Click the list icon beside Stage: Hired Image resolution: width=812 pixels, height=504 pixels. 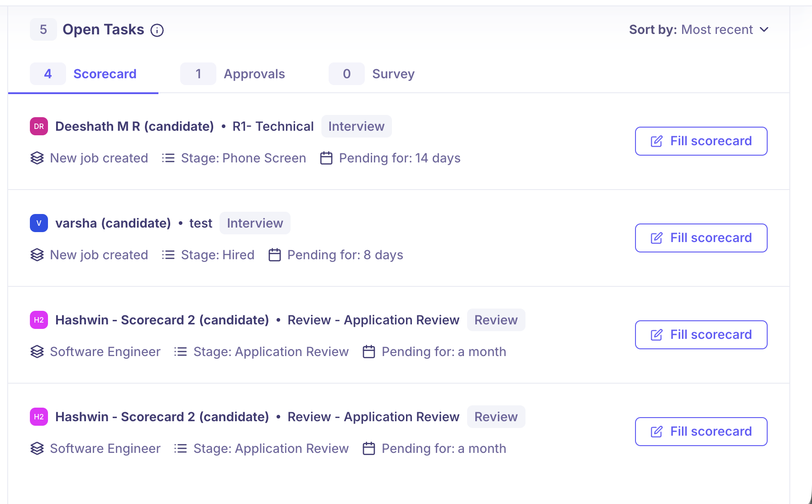click(168, 255)
